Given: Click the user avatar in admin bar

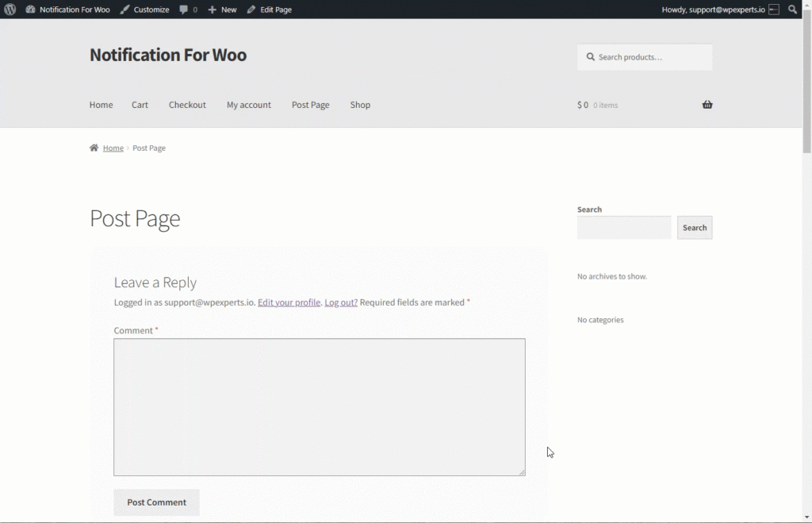Looking at the screenshot, I should 774,10.
